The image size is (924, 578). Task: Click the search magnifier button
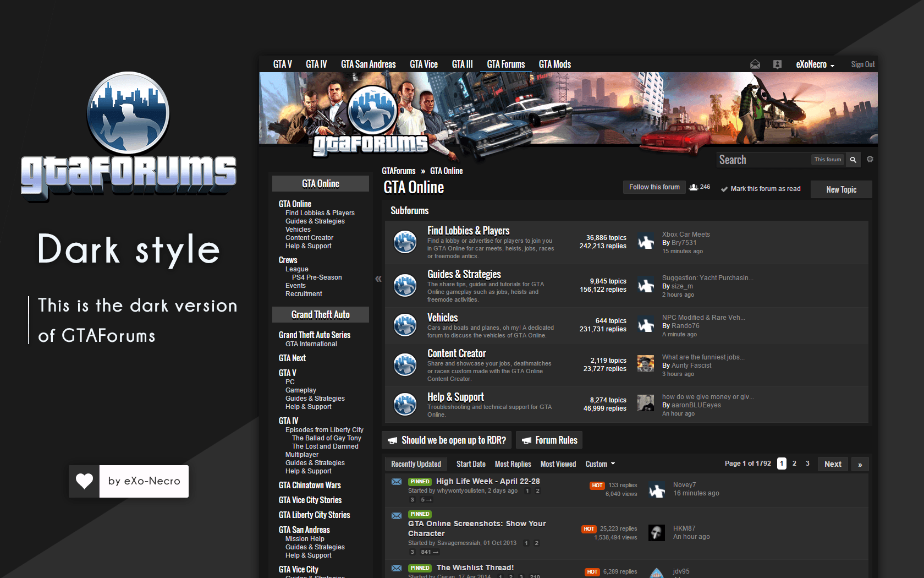pos(853,160)
